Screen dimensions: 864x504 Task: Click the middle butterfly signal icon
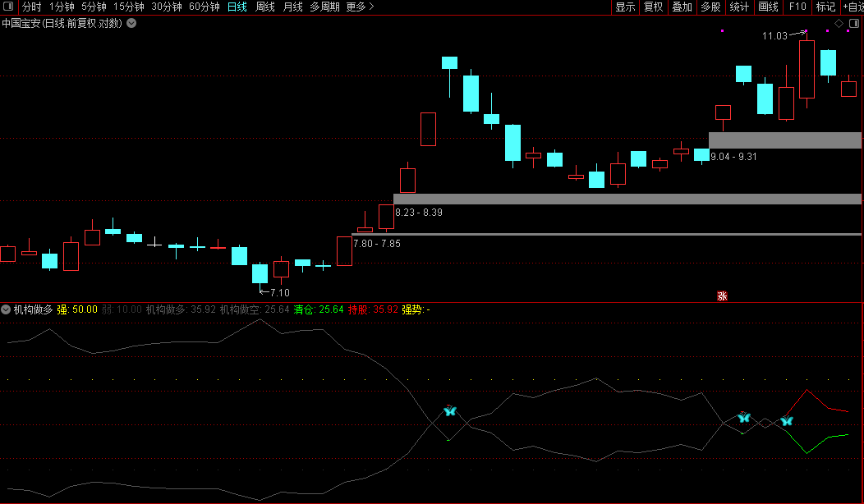point(744,417)
